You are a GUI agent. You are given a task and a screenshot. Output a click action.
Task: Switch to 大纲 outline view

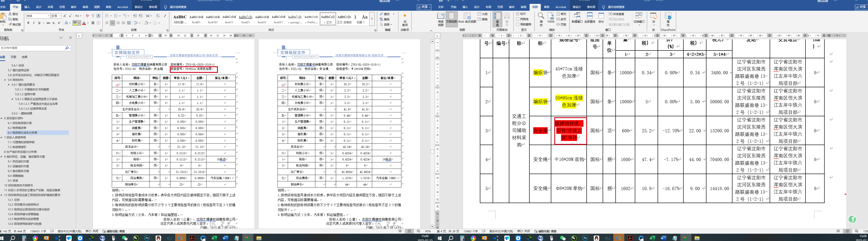tap(483, 14)
